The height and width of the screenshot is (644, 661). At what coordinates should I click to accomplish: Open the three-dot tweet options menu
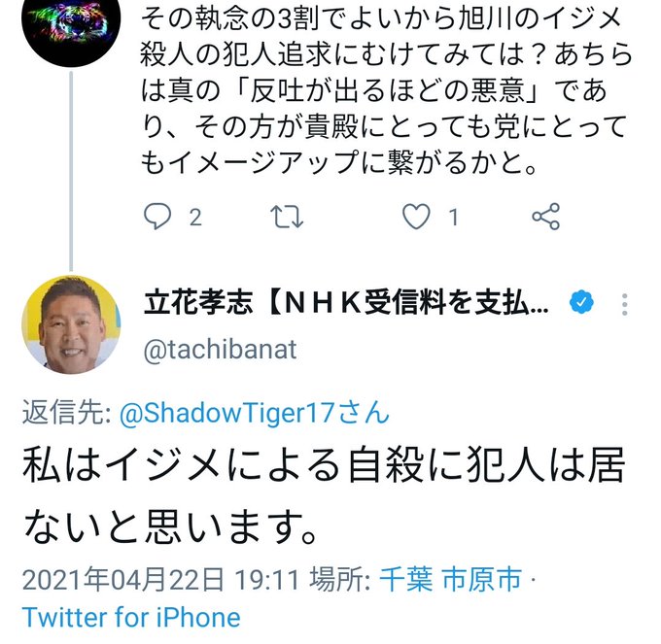[624, 304]
